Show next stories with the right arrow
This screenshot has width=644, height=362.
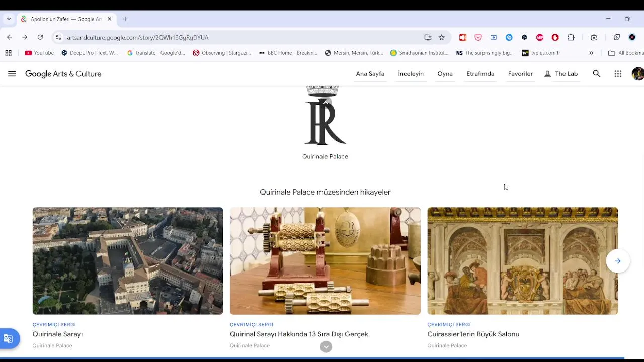(618, 261)
